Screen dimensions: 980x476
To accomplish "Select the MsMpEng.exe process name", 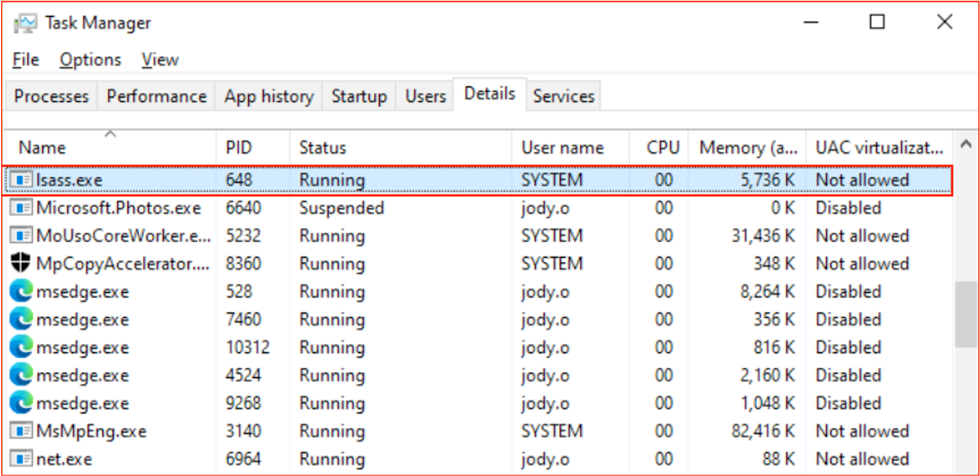I will pos(92,431).
